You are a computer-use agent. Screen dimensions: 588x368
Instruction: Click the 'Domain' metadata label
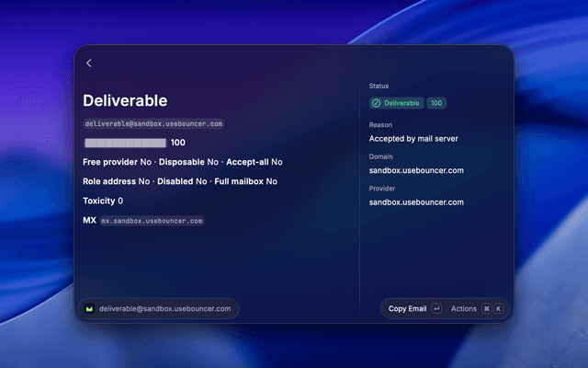(x=380, y=156)
